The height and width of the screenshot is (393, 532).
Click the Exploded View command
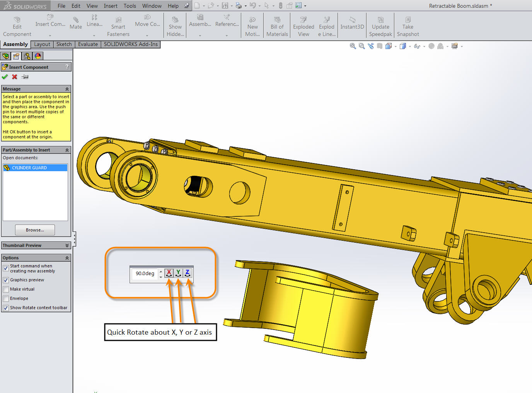(x=303, y=24)
